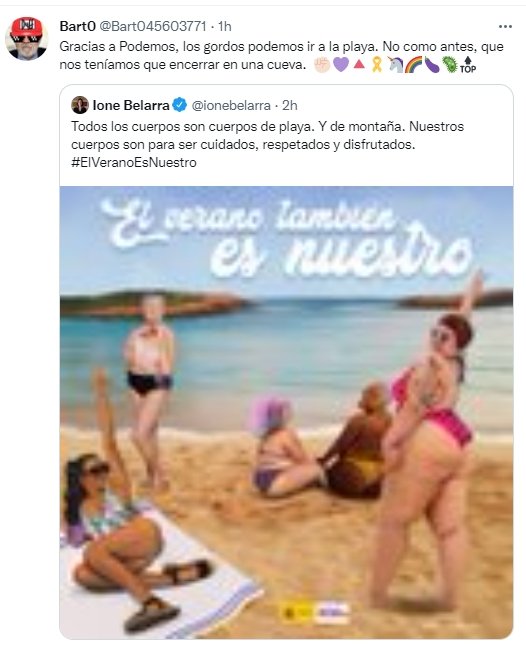
Task: Open the #ElVeranoEsNuestro hashtag
Action: (134, 162)
